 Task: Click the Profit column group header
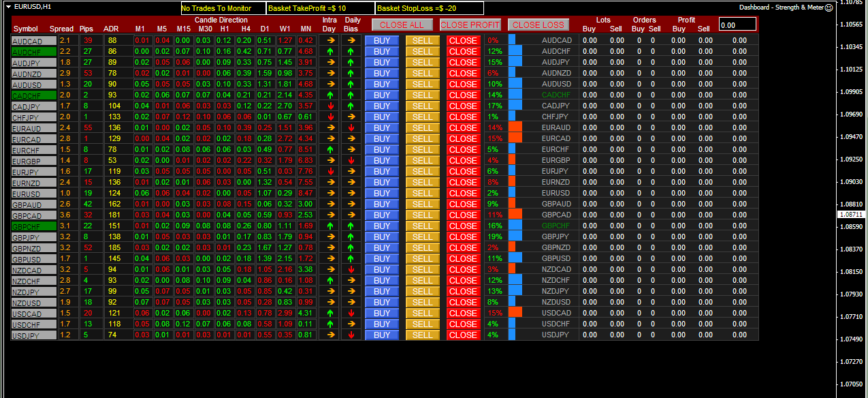click(686, 20)
